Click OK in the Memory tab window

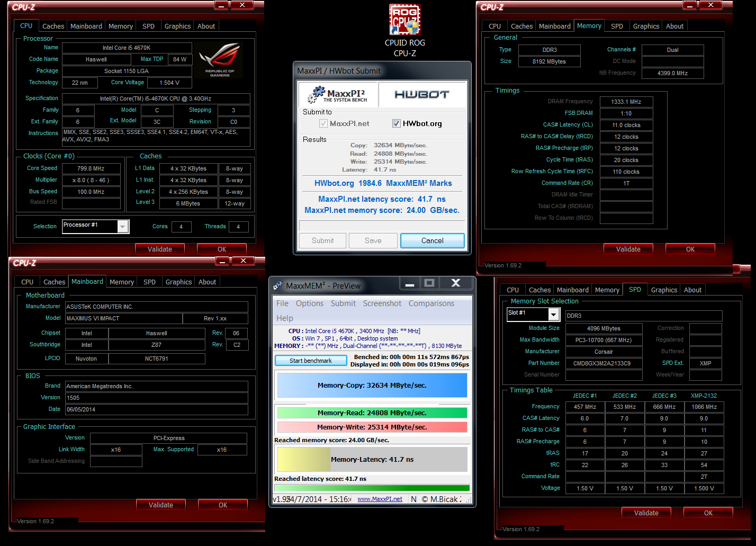[x=690, y=249]
